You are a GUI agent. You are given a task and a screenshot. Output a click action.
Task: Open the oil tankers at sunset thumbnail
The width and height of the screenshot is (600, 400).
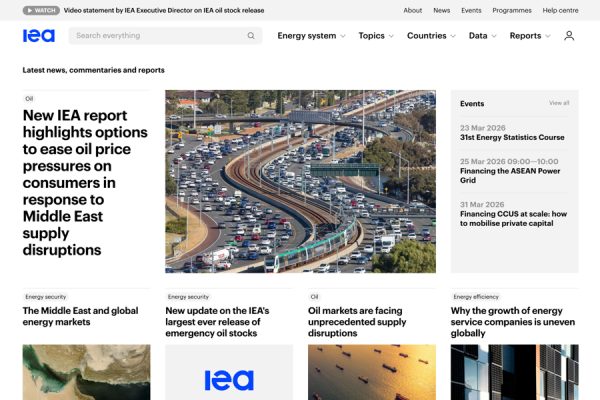coord(372,372)
